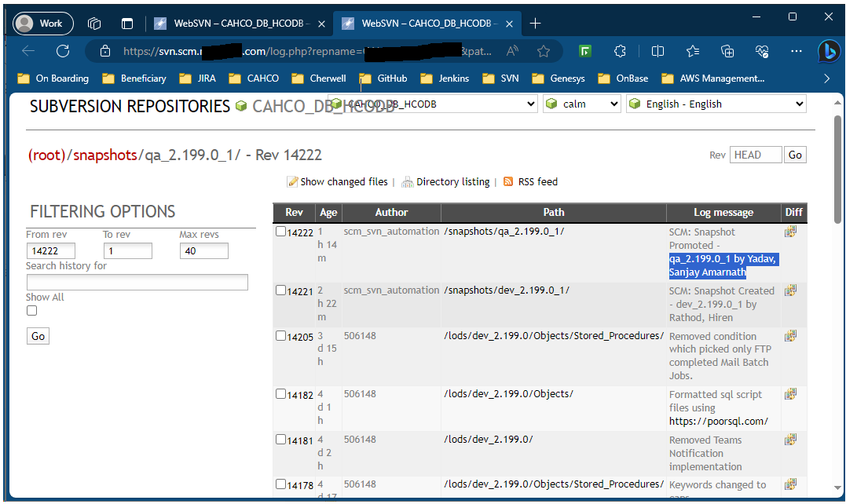Open the Jenkins bookmark folder
The width and height of the screenshot is (846, 504).
(445, 79)
